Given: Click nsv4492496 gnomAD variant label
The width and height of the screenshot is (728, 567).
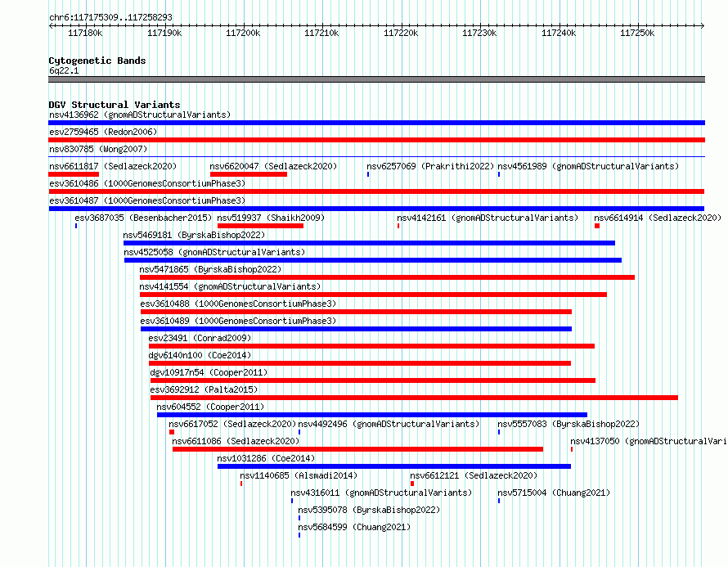Looking at the screenshot, I should point(389,424).
